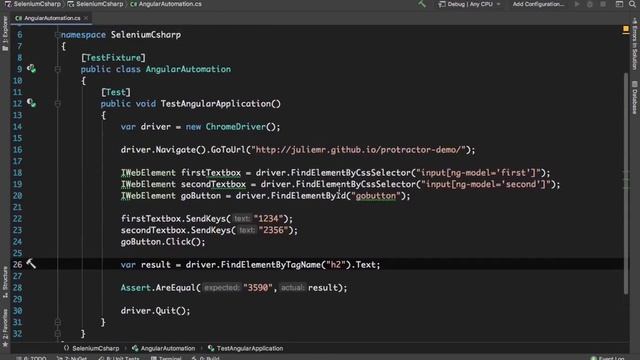Click SeleniumCsharp solution in navigation bar

click(33, 4)
